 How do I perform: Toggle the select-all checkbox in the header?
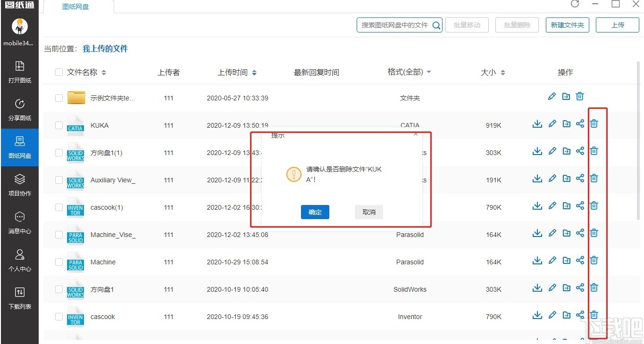coord(59,72)
